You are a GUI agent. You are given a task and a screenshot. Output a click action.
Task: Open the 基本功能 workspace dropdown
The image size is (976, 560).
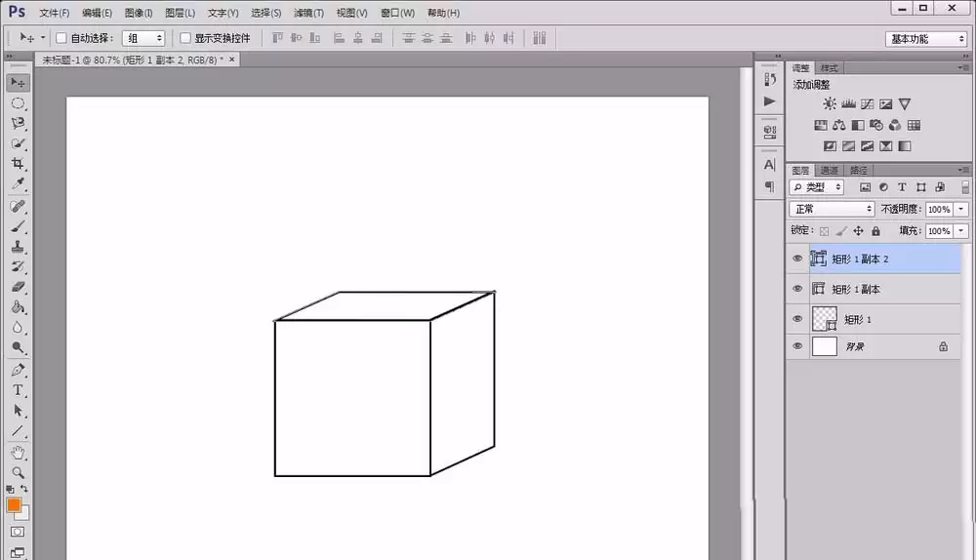[925, 39]
